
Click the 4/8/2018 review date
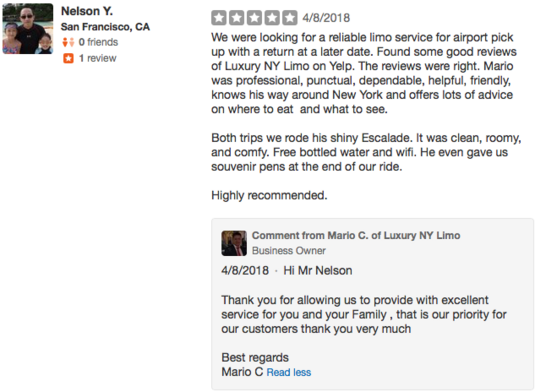326,18
